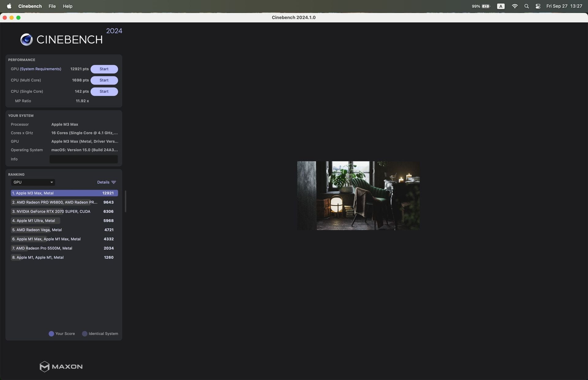Open the keyboard input source icon
This screenshot has height=380, width=588.
pos(501,6)
